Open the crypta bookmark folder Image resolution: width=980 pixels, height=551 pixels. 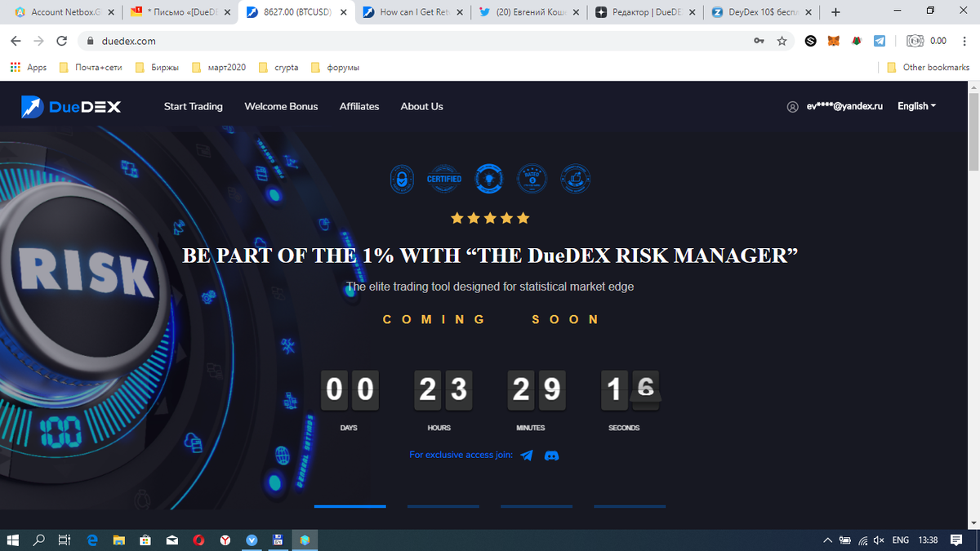278,68
